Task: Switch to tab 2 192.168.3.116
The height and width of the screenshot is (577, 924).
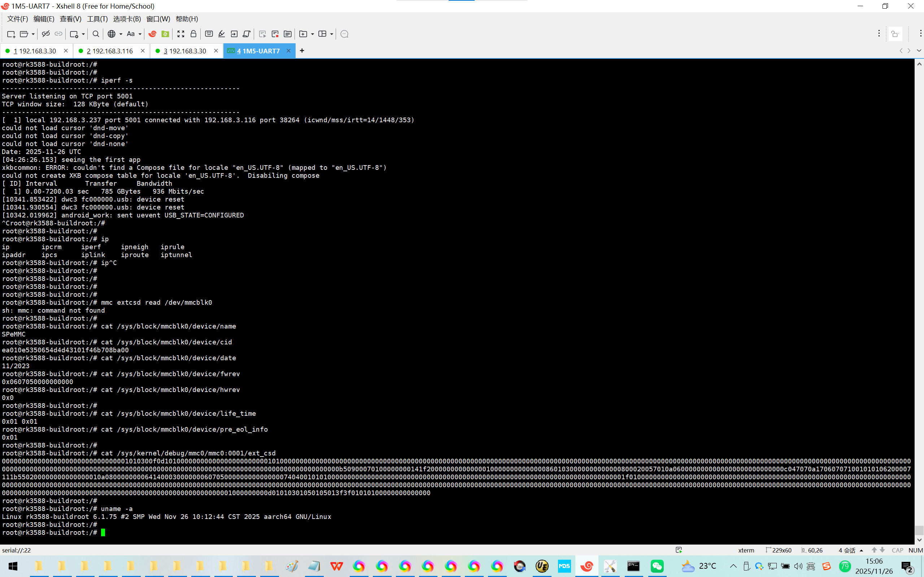Action: click(x=110, y=51)
